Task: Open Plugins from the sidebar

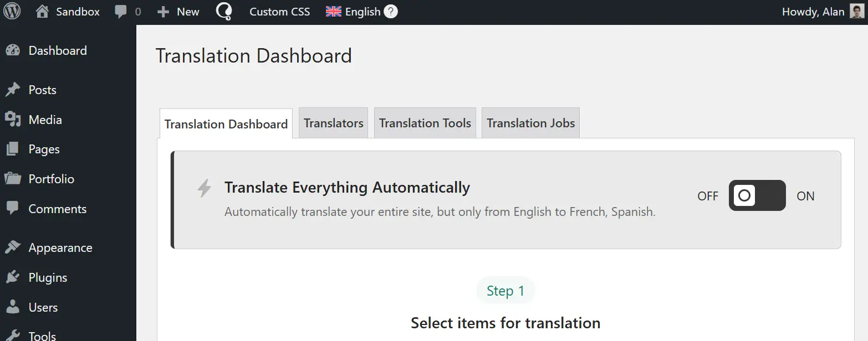Action: tap(48, 277)
